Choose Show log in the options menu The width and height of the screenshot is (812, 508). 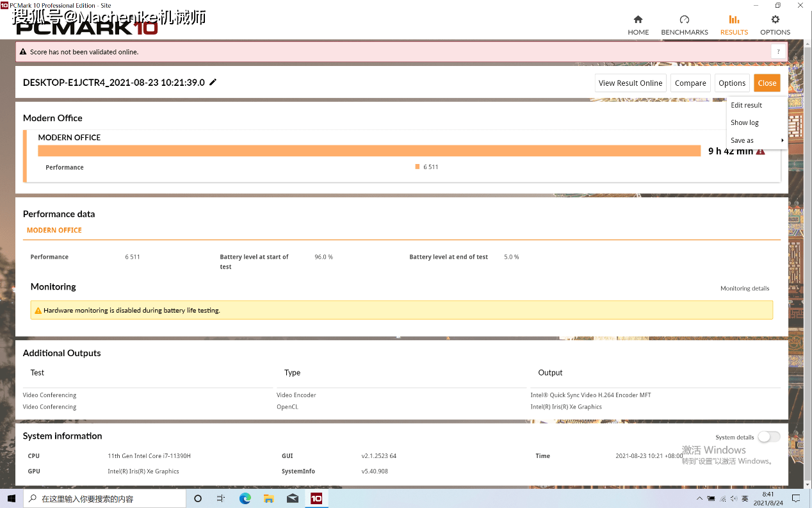[745, 122]
